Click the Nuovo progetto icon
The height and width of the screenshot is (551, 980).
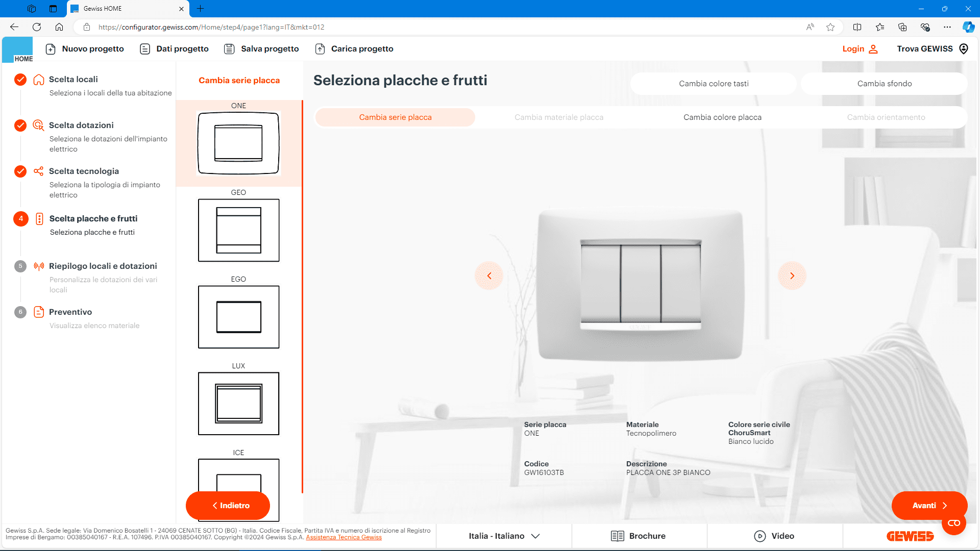[x=51, y=49]
